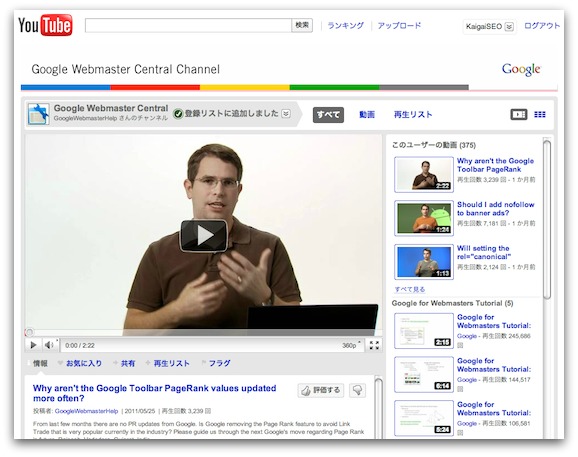Viewport: 578px width, 457px height.
Task: Click the 'Google Webmaster Central Channel' banner title
Action: coord(125,69)
